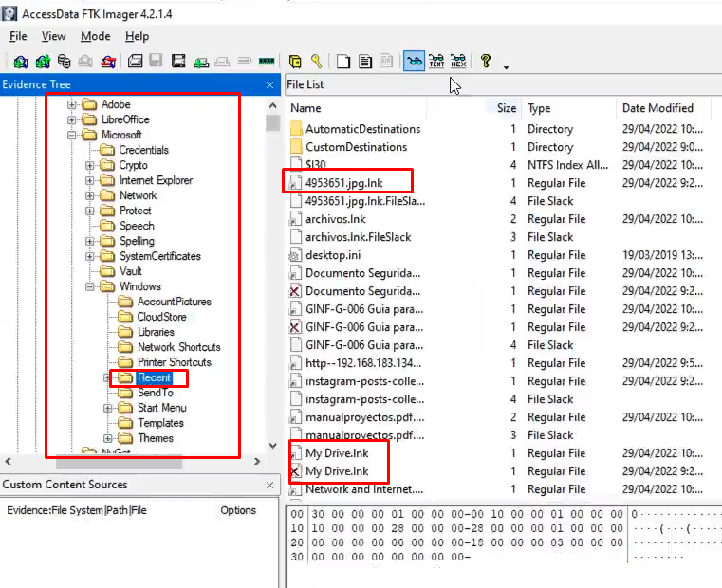Click the yellow question mark Help icon
722x588 pixels.
click(x=486, y=62)
